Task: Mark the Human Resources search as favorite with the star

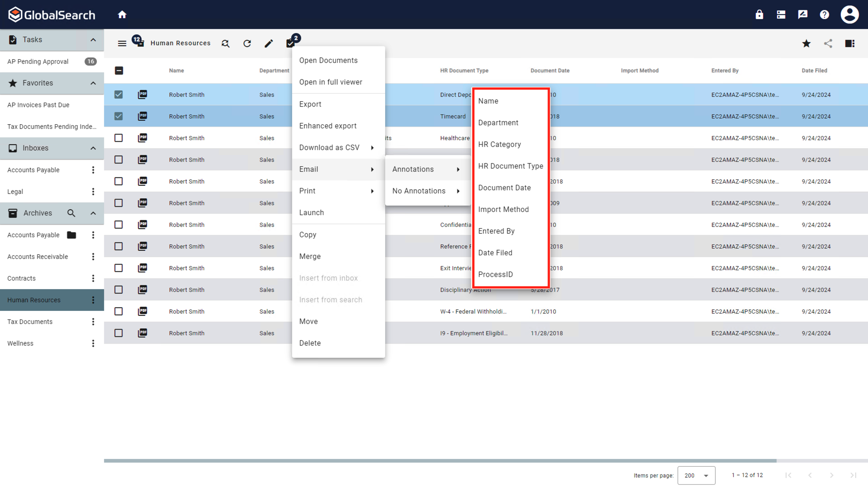Action: coord(806,43)
